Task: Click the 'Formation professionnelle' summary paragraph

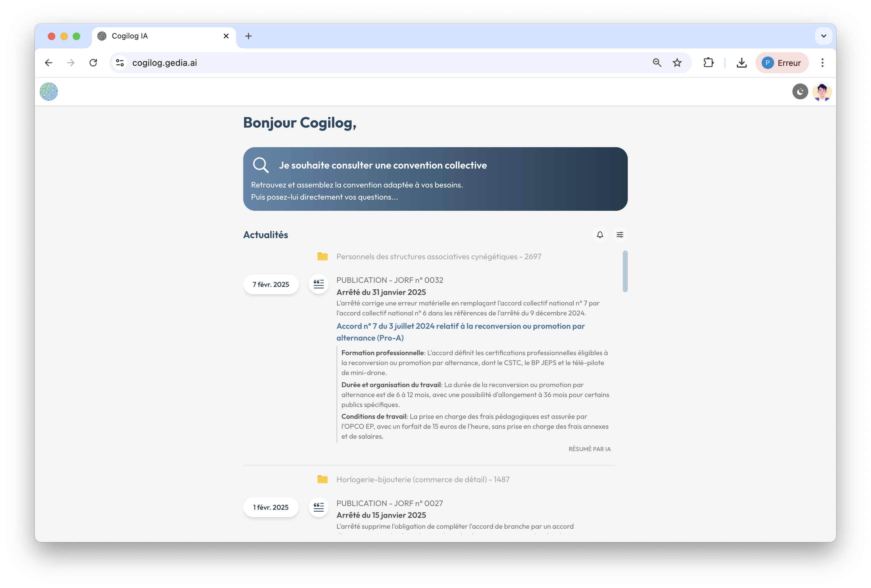Action: click(475, 363)
